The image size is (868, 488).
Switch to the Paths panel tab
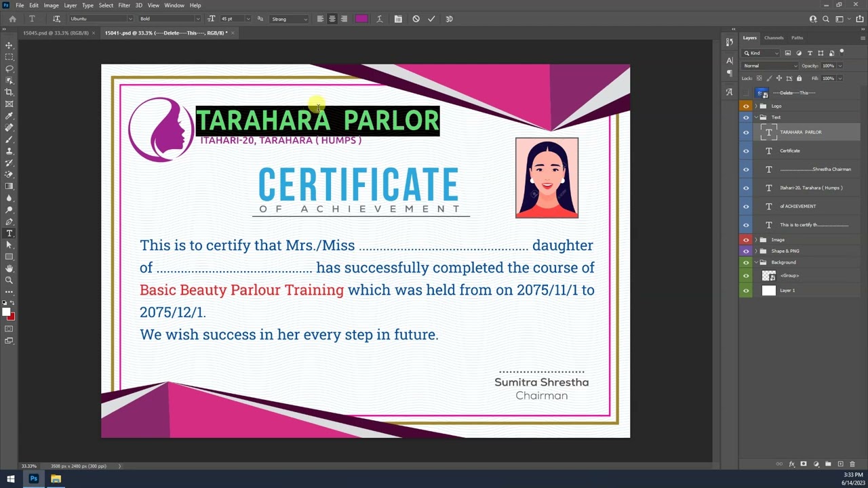(797, 38)
